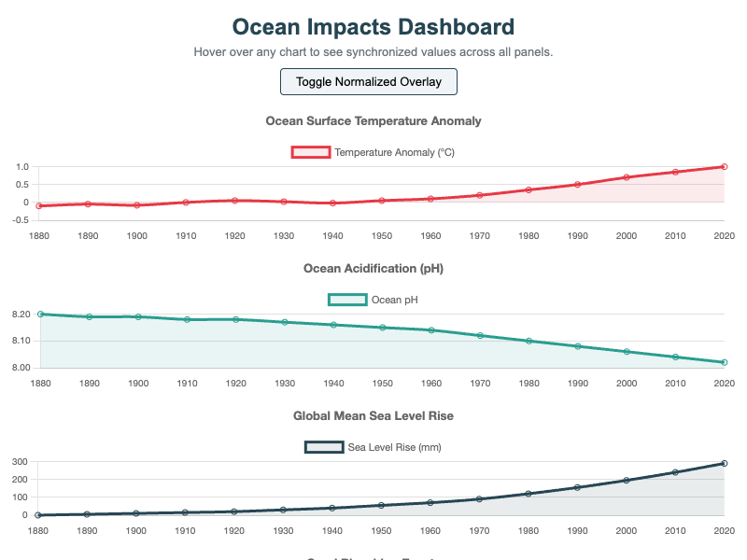Click the 1880 data point on temperature chart
The height and width of the screenshot is (560, 747).
click(x=39, y=205)
